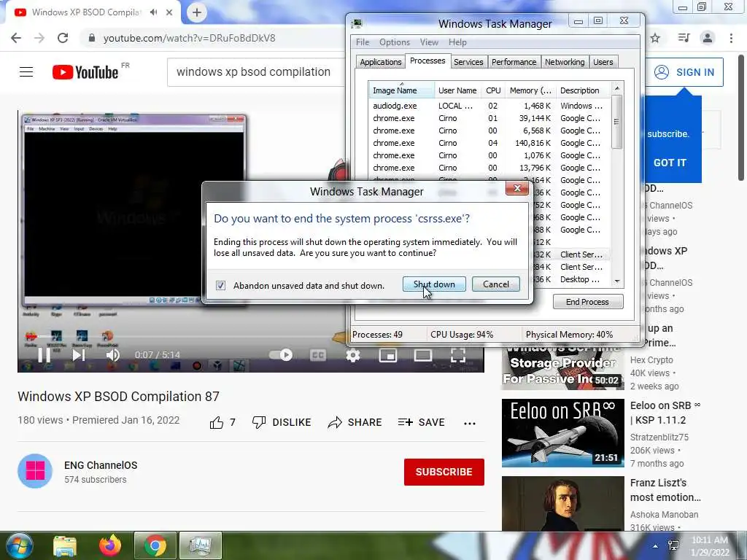
Task: Toggle closed captions CC button
Action: tap(318, 355)
